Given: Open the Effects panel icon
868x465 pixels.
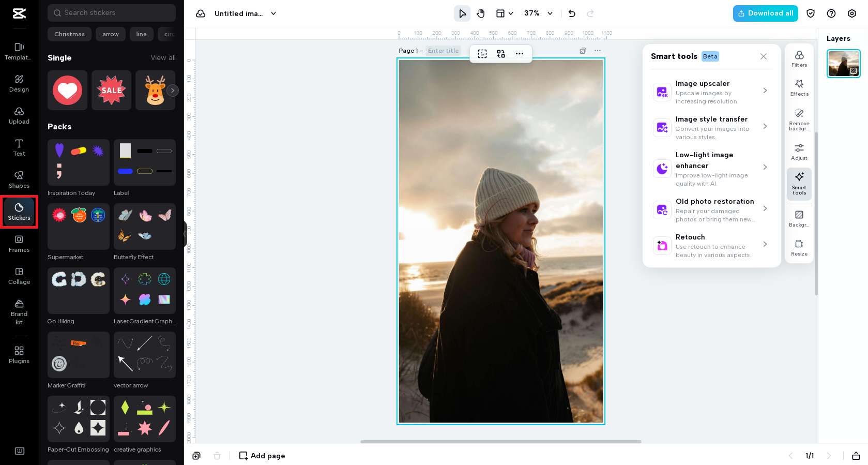Looking at the screenshot, I should (x=799, y=87).
